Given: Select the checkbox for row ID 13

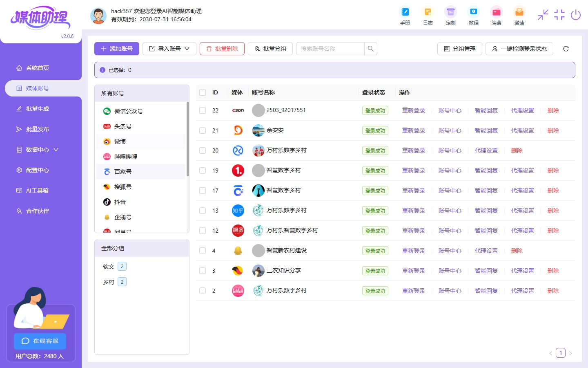Looking at the screenshot, I should pos(203,211).
